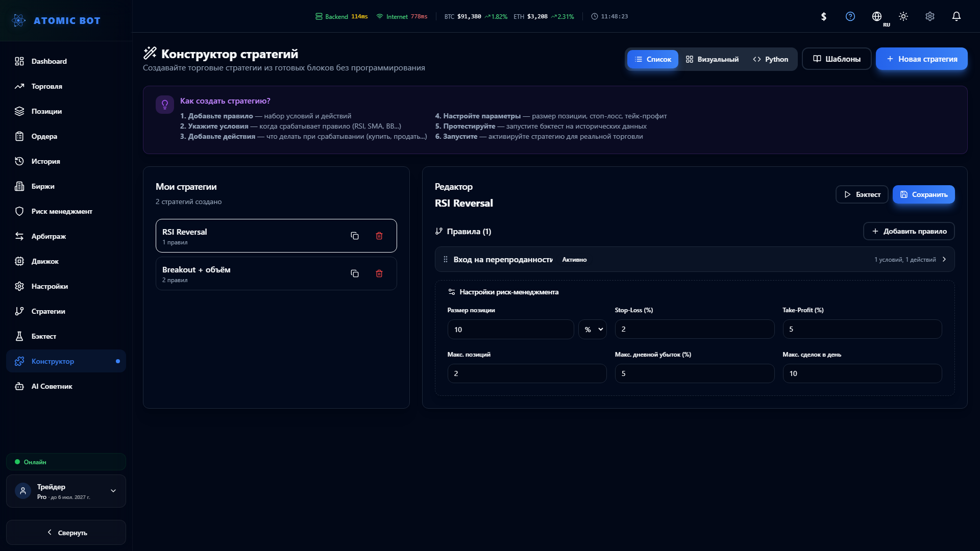Viewport: 980px width, 551px height.
Task: Open the help question mark icon
Action: tap(850, 16)
